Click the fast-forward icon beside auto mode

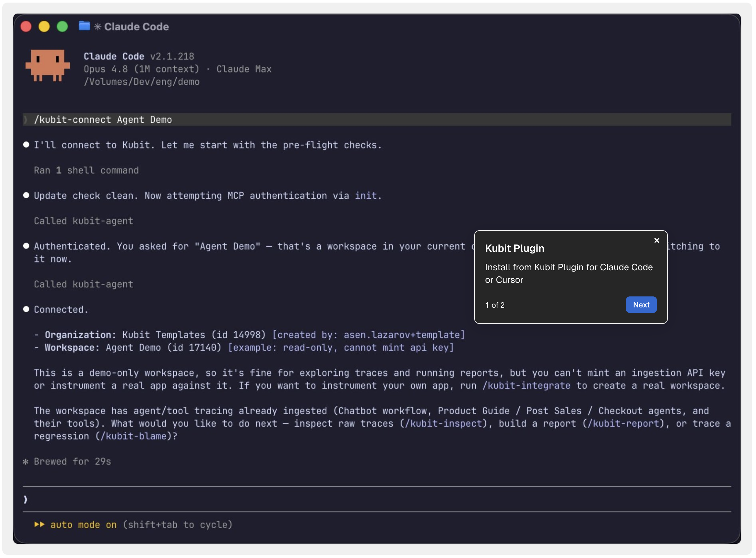(x=39, y=525)
